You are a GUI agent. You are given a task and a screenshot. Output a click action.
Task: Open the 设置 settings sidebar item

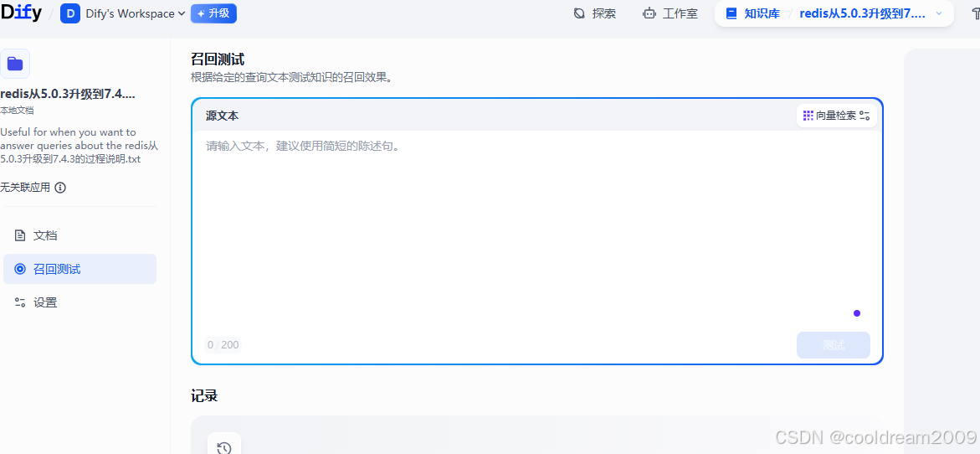(80, 302)
